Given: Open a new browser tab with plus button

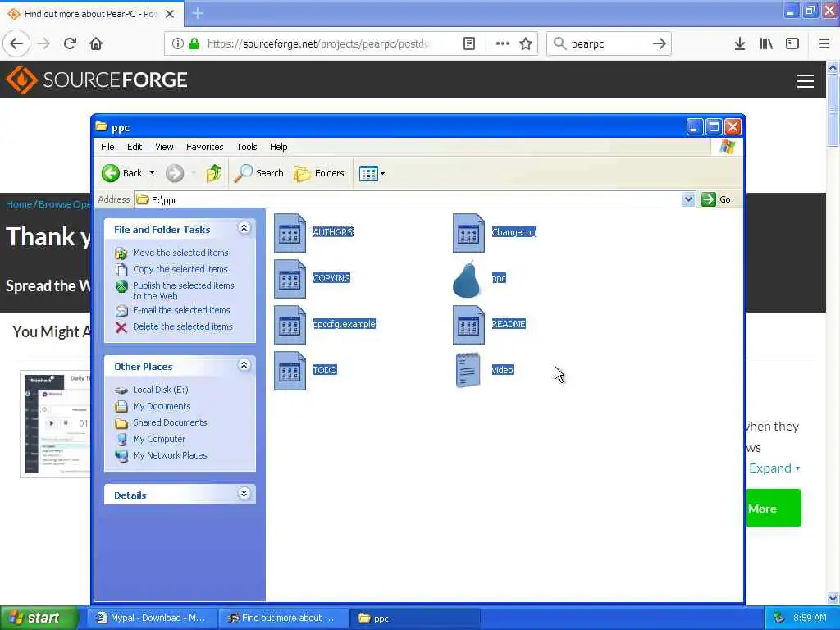Looking at the screenshot, I should pyautogui.click(x=198, y=13).
